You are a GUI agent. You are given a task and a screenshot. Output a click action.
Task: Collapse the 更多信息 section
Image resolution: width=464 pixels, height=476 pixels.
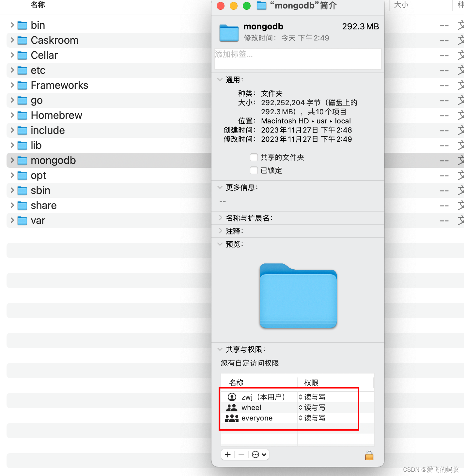(x=220, y=187)
